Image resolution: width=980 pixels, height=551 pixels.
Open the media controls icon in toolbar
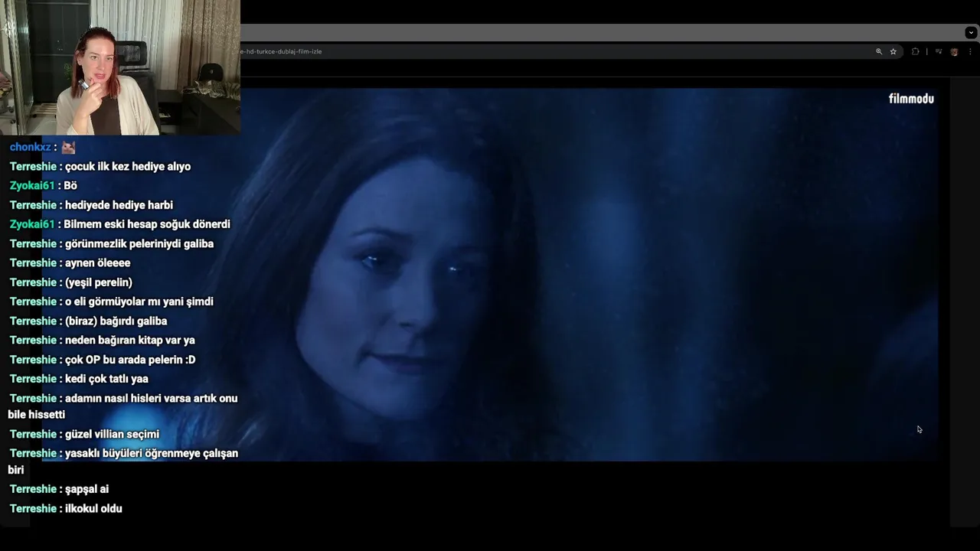(x=939, y=51)
